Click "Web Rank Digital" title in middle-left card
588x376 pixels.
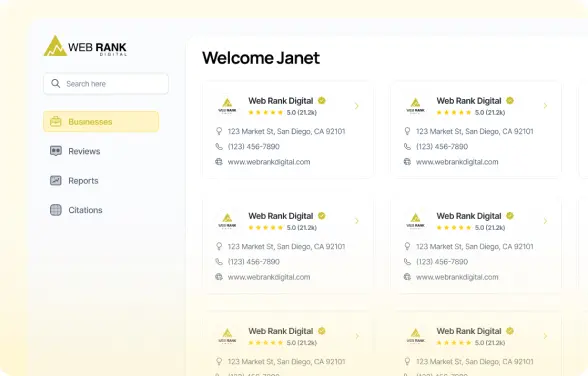(x=280, y=216)
